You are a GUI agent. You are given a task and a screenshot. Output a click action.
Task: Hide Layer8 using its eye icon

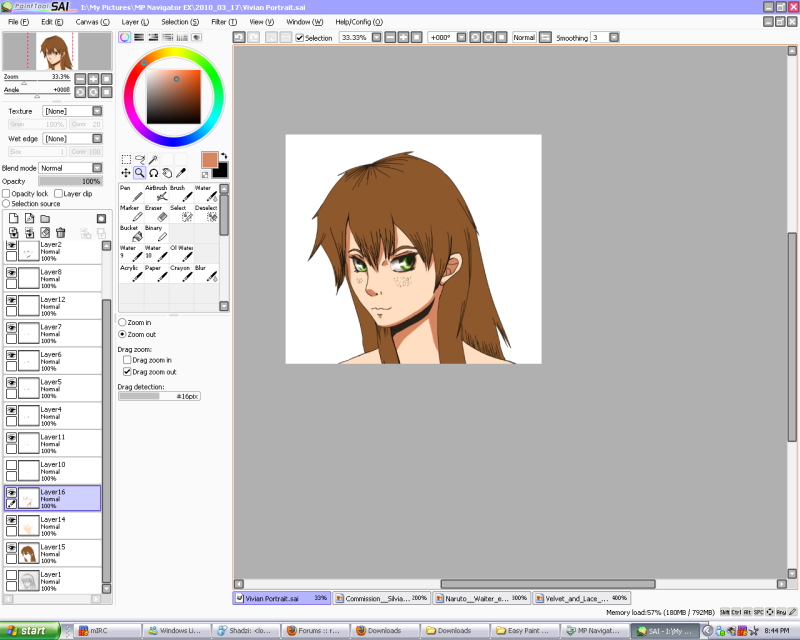tap(12, 272)
